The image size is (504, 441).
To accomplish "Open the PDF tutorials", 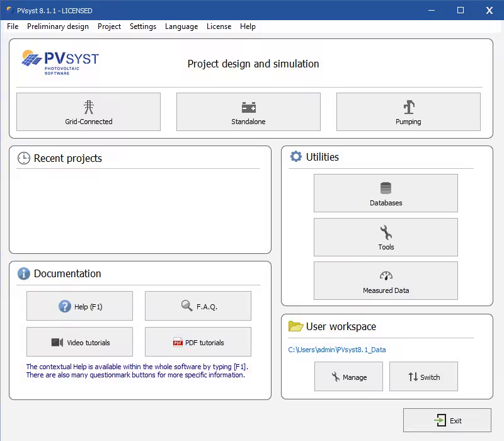I will click(x=198, y=342).
